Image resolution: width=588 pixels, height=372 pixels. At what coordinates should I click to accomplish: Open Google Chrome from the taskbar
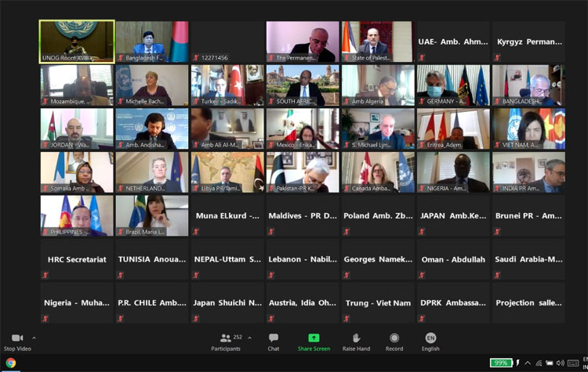(x=10, y=363)
